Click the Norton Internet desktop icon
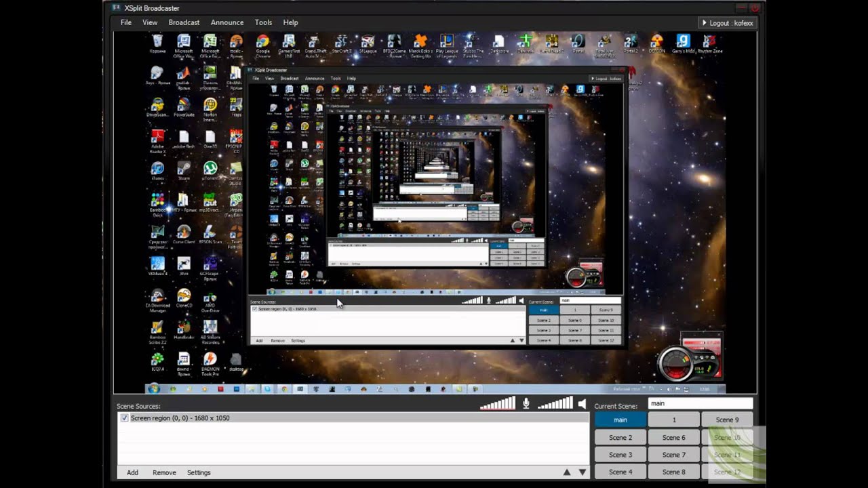868x488 pixels. [x=210, y=110]
